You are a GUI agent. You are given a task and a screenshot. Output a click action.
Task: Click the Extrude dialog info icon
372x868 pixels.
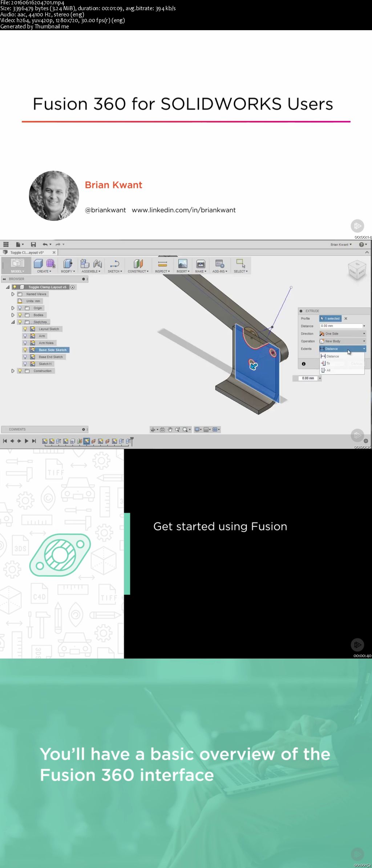[304, 364]
